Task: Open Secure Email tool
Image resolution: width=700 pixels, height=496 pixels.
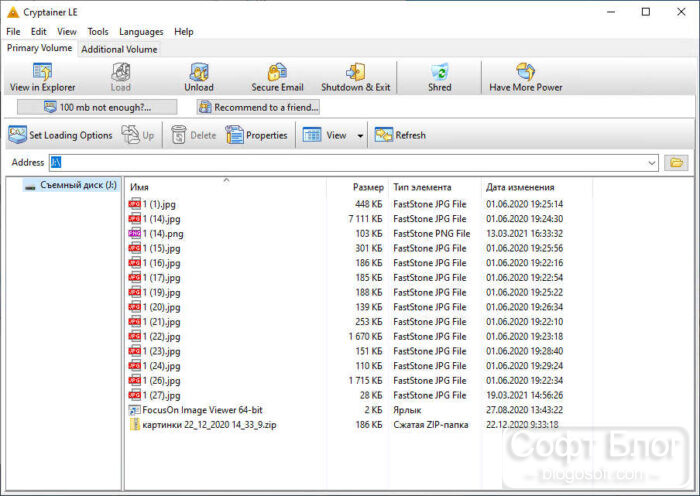Action: (x=277, y=71)
